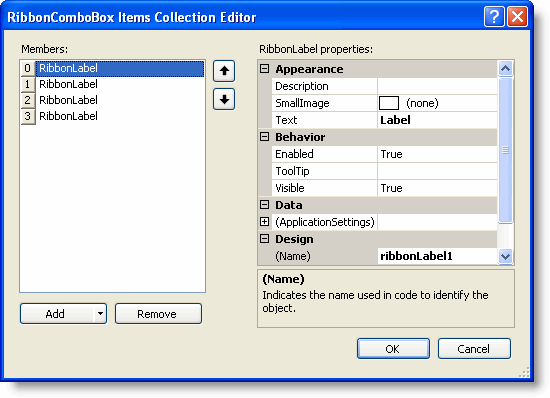Viewport: 550px width, 398px height.
Task: Select the (Name) property label
Action: click(x=324, y=256)
